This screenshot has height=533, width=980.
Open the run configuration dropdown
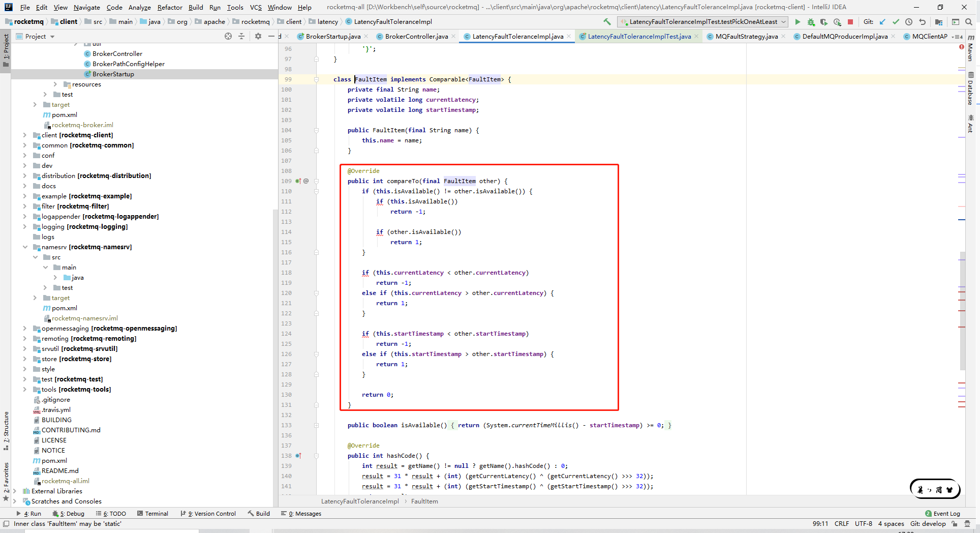(702, 22)
